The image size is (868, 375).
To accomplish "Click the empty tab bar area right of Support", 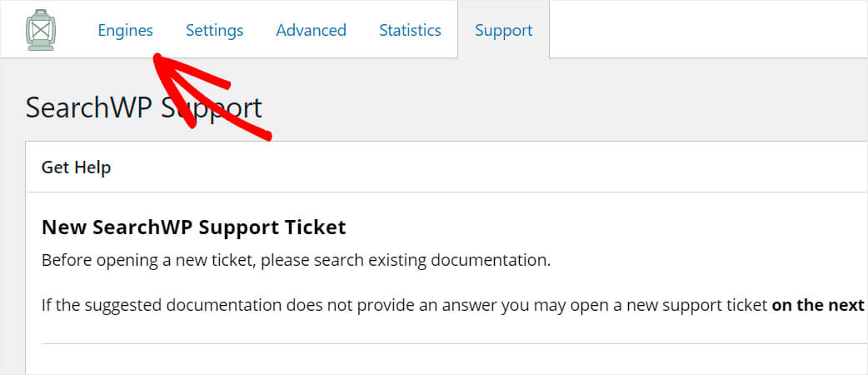I will pyautogui.click(x=709, y=29).
